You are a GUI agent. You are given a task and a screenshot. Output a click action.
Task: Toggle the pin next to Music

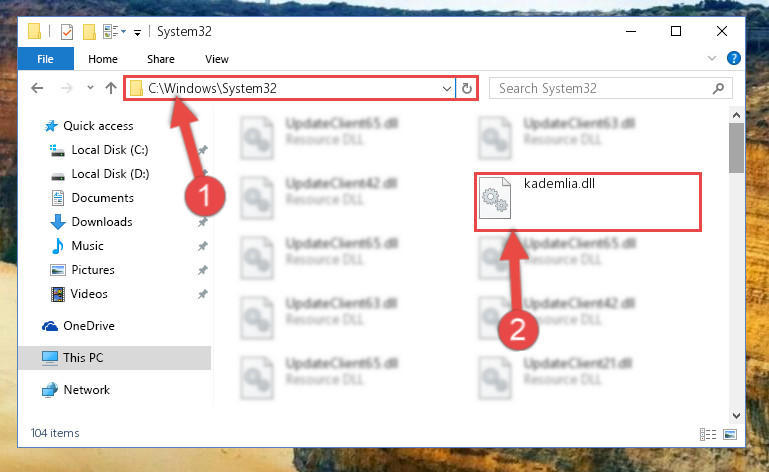point(203,246)
